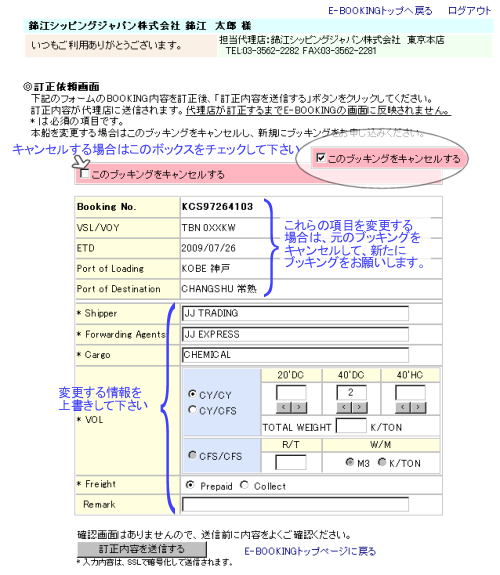This screenshot has width=500, height=575.
Task: Focus the 40'HC quantity input box
Action: click(x=410, y=393)
